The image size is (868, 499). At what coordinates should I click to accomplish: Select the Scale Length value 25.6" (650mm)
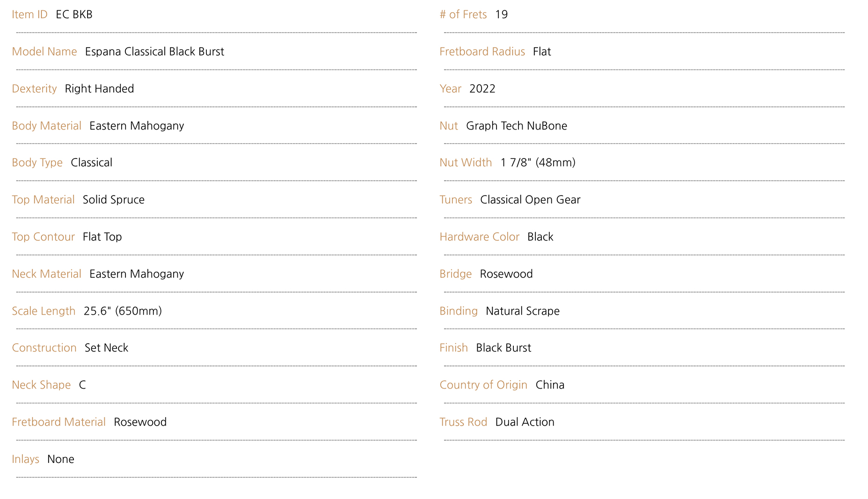pos(123,311)
